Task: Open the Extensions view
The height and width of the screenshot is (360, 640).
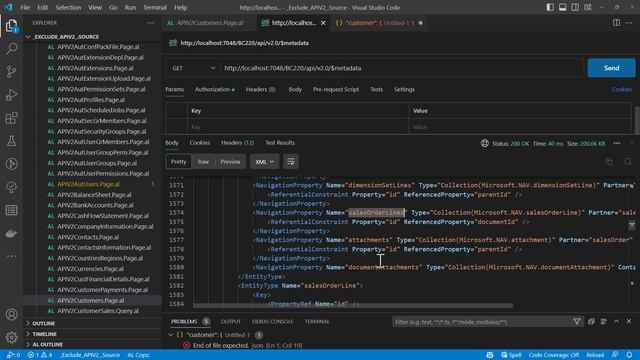Action: (x=11, y=118)
